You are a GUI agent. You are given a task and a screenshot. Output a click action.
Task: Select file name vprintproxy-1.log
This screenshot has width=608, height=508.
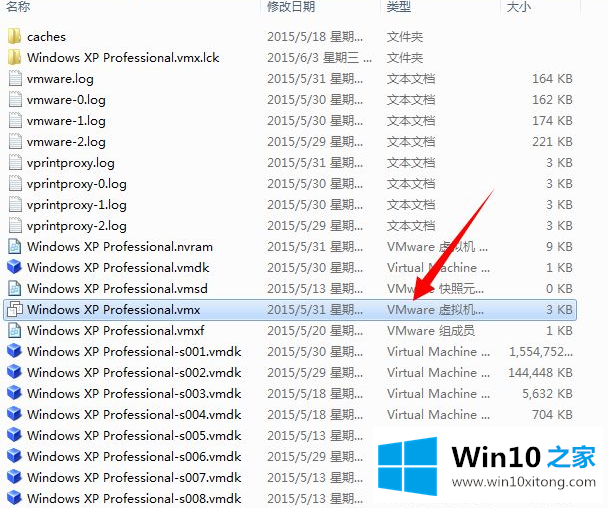77,205
